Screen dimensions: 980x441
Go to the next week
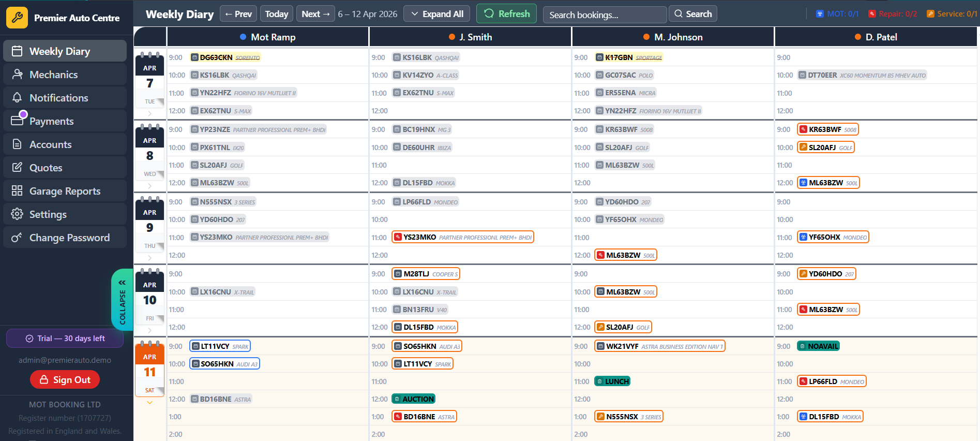pyautogui.click(x=315, y=14)
